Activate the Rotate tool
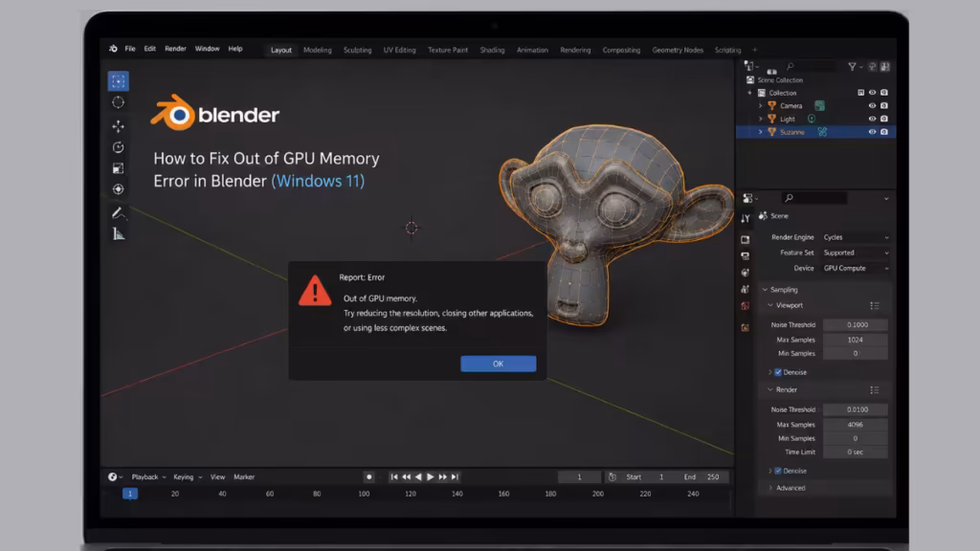 118,147
